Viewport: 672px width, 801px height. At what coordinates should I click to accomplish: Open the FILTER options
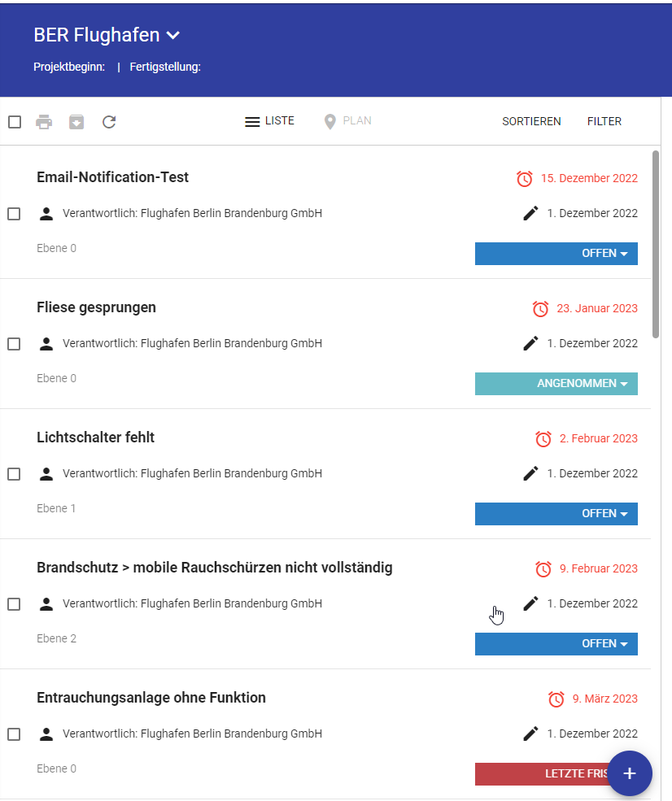[x=604, y=121]
